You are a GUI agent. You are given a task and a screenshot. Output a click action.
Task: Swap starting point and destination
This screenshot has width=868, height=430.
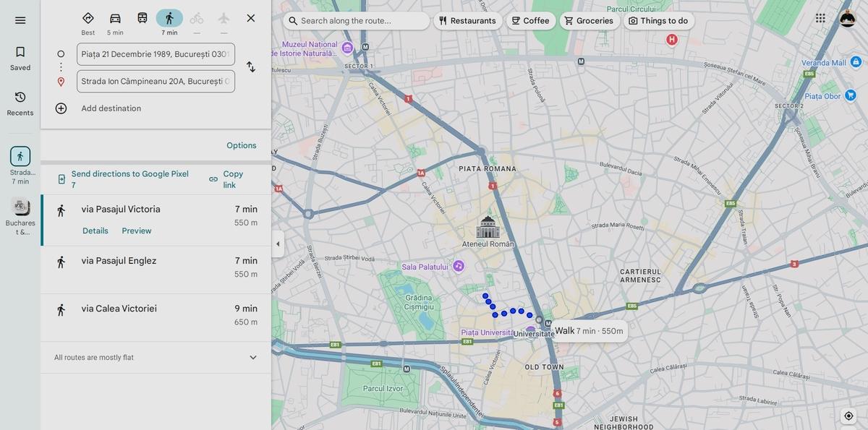(250, 67)
